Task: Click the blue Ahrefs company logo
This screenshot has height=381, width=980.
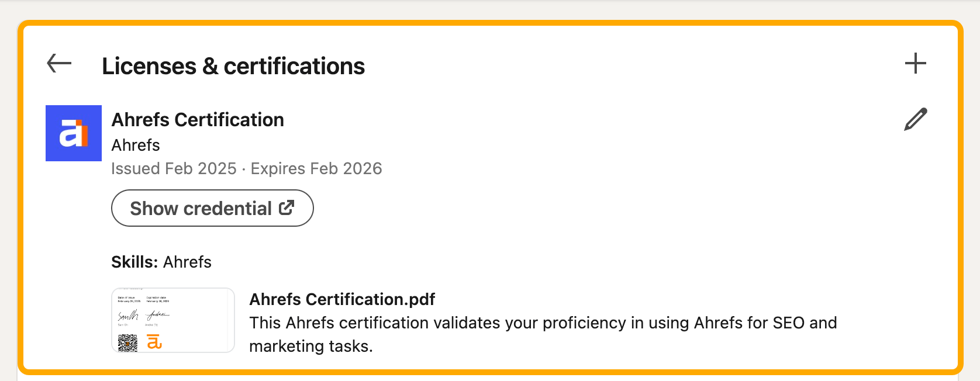Action: (x=73, y=133)
